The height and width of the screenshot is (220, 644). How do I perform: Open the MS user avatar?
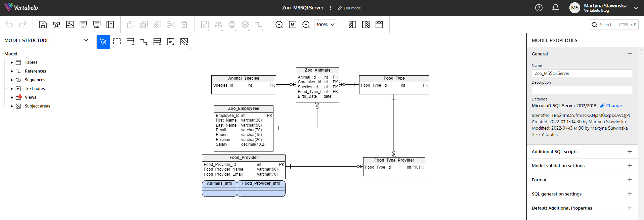tap(575, 8)
